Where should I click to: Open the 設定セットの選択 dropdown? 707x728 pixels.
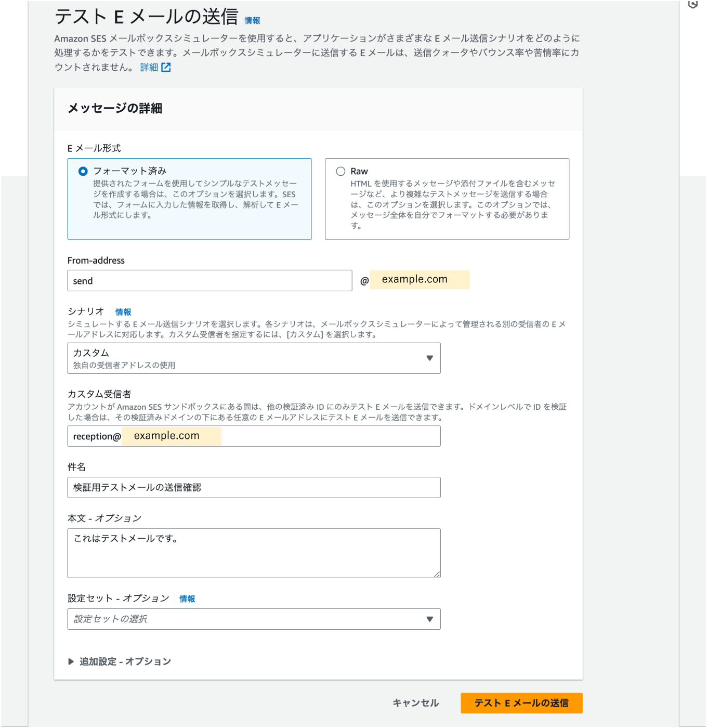tap(254, 619)
